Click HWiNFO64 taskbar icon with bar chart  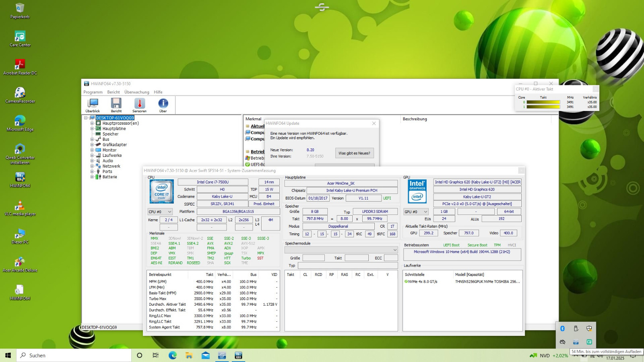(x=238, y=355)
